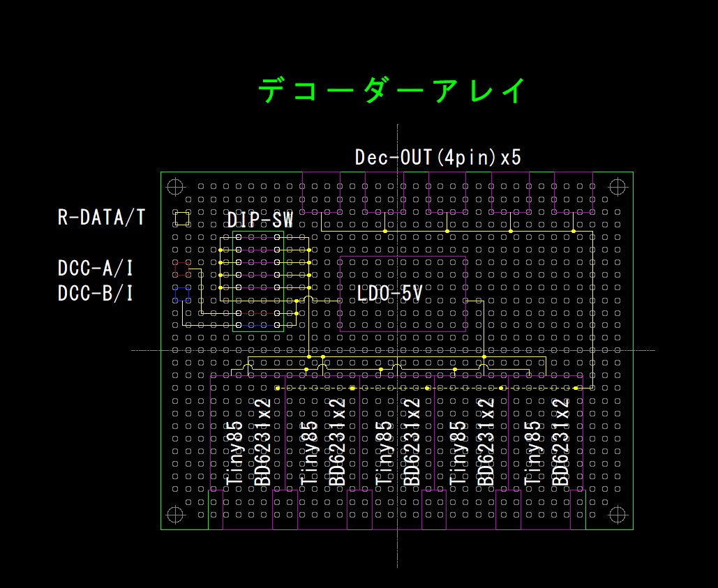Select the leftmost Dec-OUT connector outline
The image size is (718, 588).
pyautogui.click(x=321, y=193)
